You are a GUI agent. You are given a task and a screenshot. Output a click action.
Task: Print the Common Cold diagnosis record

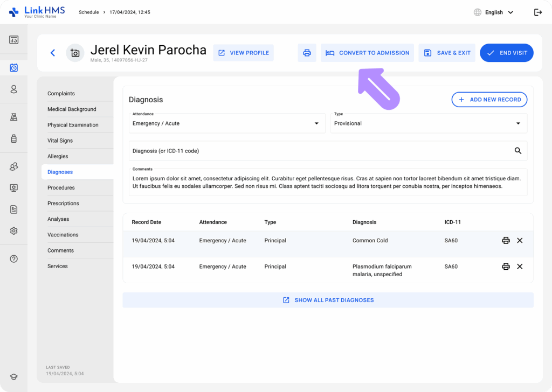coord(506,241)
